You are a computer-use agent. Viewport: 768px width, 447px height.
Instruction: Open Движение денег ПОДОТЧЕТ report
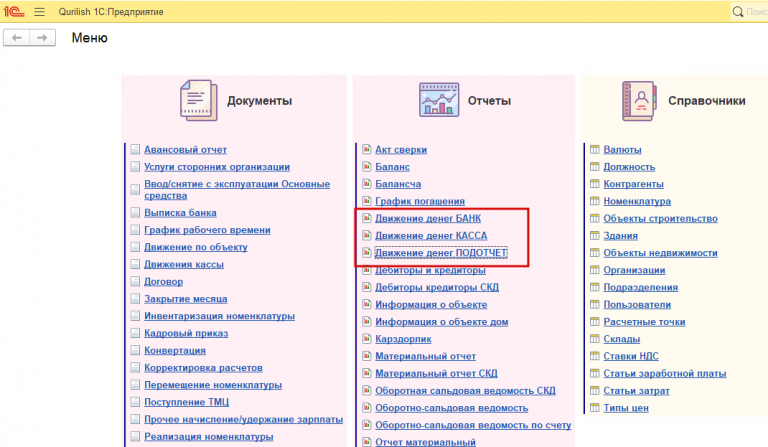pos(441,253)
